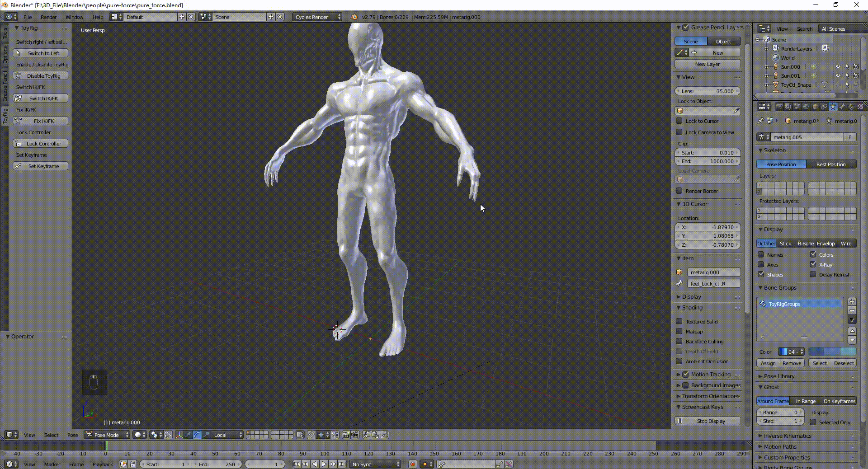Click the OpenGL render camera icon
868x469 pixels.
pos(346,435)
